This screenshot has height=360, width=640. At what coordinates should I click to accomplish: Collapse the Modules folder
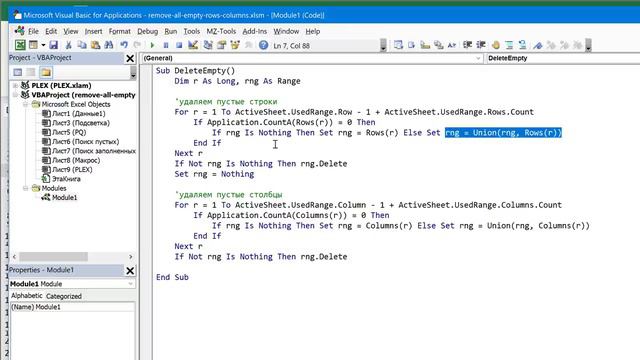25,188
